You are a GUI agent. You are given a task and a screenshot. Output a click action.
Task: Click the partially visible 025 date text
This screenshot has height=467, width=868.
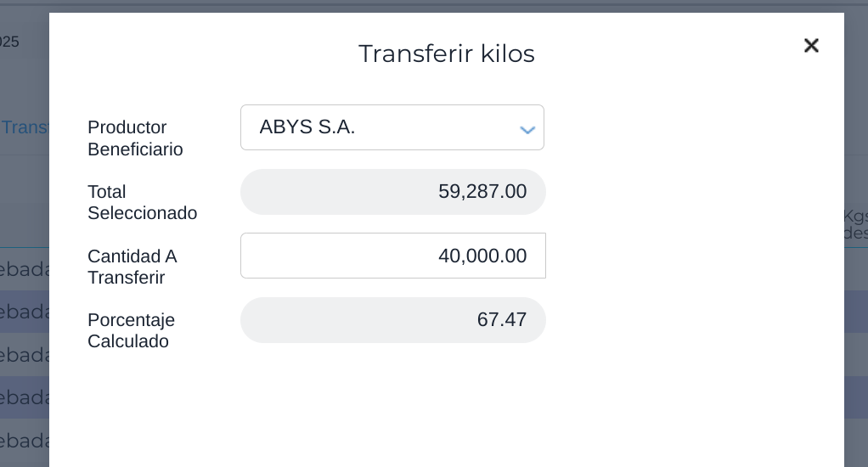(x=9, y=42)
